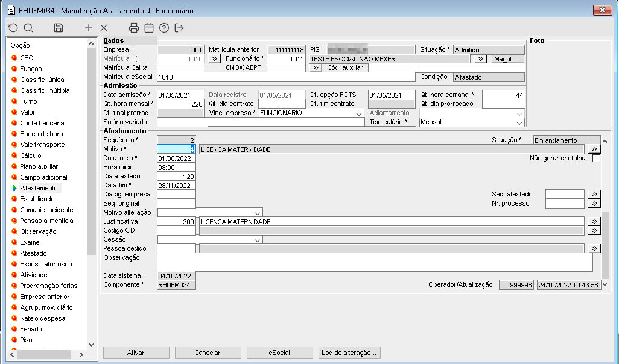619x364 pixels.
Task: Select CBO in the Opção list
Action: tap(27, 58)
